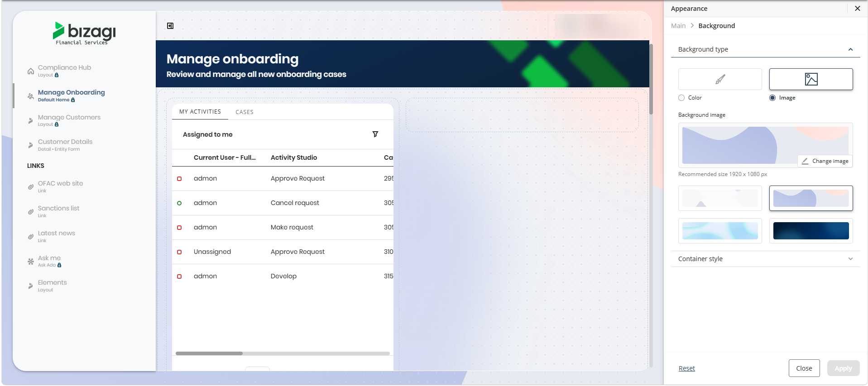Click the Latest news link icon

pyautogui.click(x=31, y=237)
